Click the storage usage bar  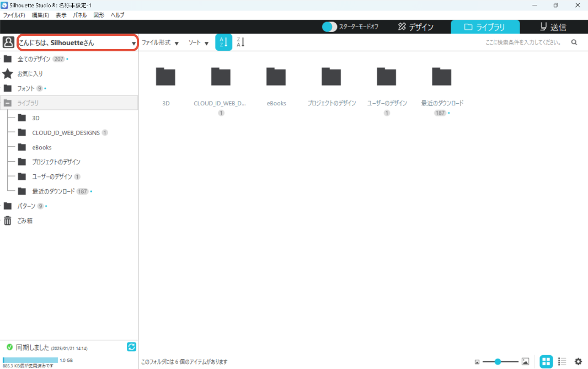pyautogui.click(x=30, y=360)
